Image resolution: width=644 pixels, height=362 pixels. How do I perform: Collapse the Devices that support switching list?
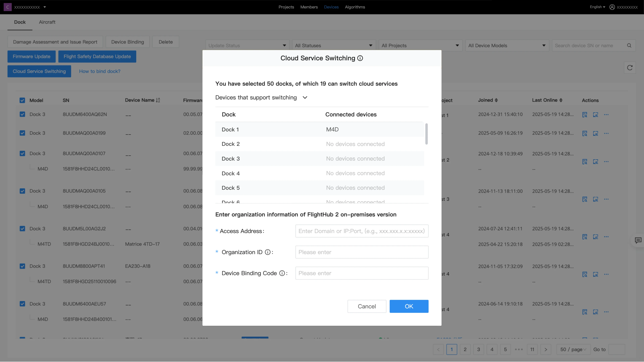point(305,97)
